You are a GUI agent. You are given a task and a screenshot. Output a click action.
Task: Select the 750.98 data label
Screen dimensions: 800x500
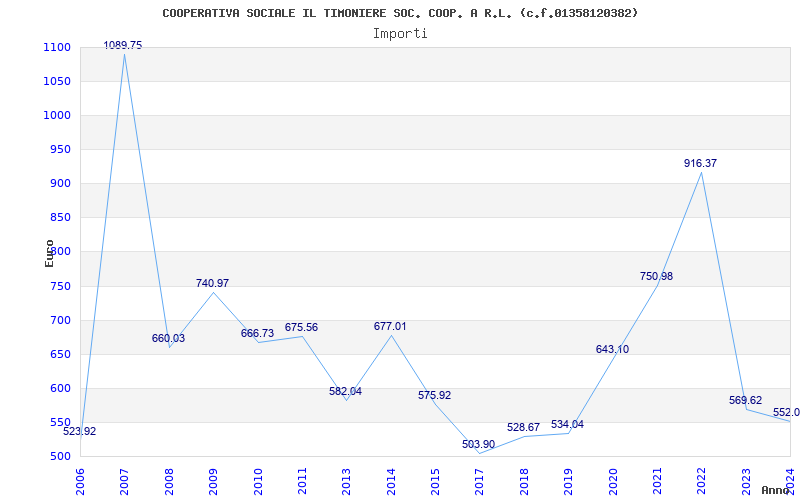coord(657,277)
